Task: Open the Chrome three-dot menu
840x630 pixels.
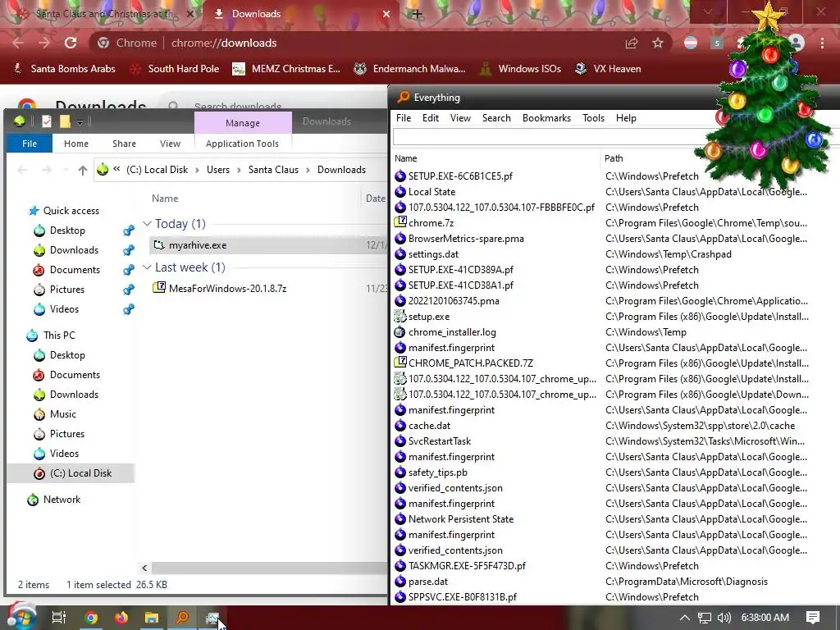Action: 822,43
